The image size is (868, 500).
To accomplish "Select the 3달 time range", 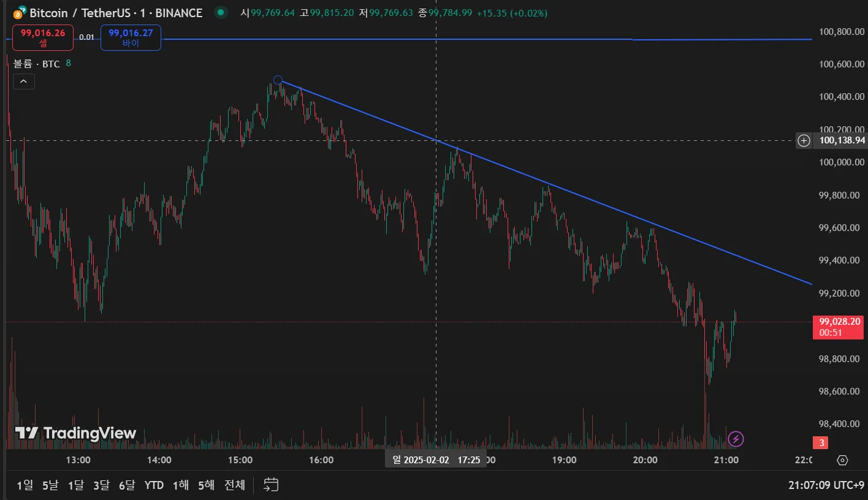I will tap(101, 485).
